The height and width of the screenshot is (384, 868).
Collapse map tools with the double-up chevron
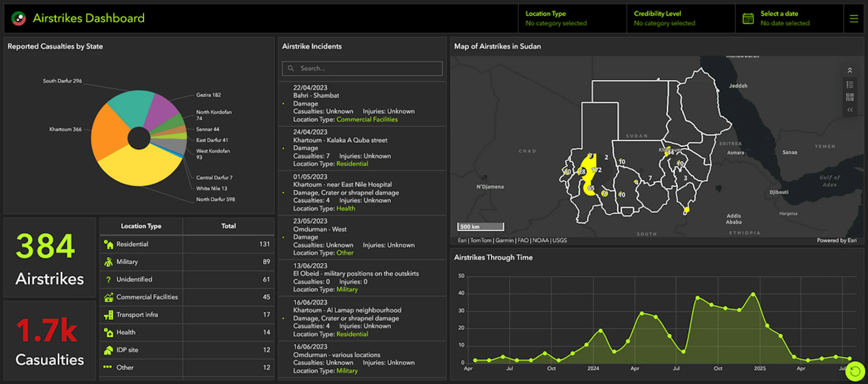click(850, 70)
